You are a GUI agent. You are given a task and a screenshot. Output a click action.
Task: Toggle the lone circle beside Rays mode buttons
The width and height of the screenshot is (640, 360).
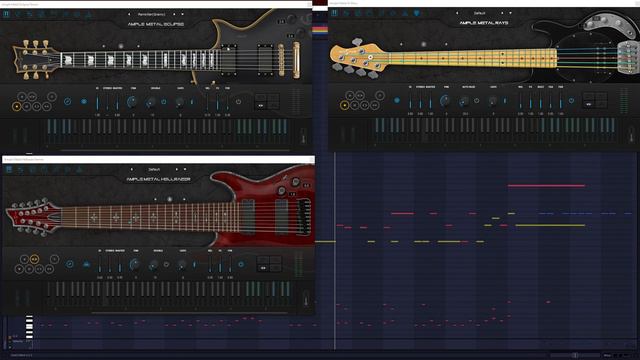coord(380,96)
